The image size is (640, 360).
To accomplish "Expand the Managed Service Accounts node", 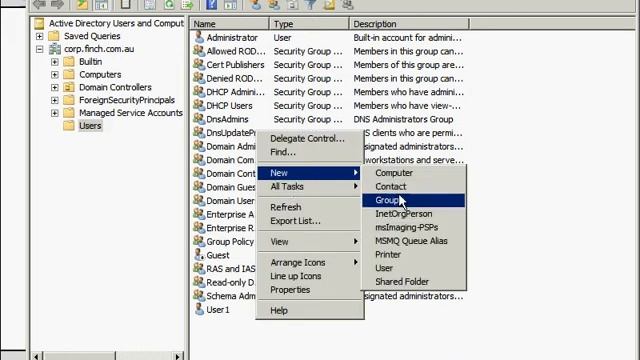I will pyautogui.click(x=55, y=113).
